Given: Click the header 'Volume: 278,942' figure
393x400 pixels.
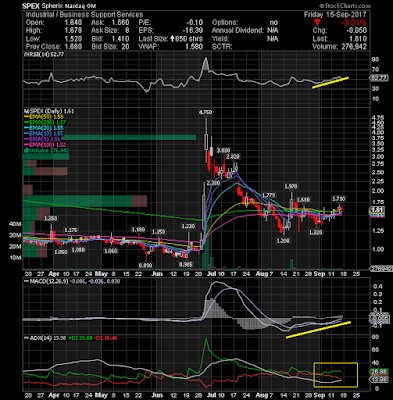Looking at the screenshot, I should [x=339, y=47].
